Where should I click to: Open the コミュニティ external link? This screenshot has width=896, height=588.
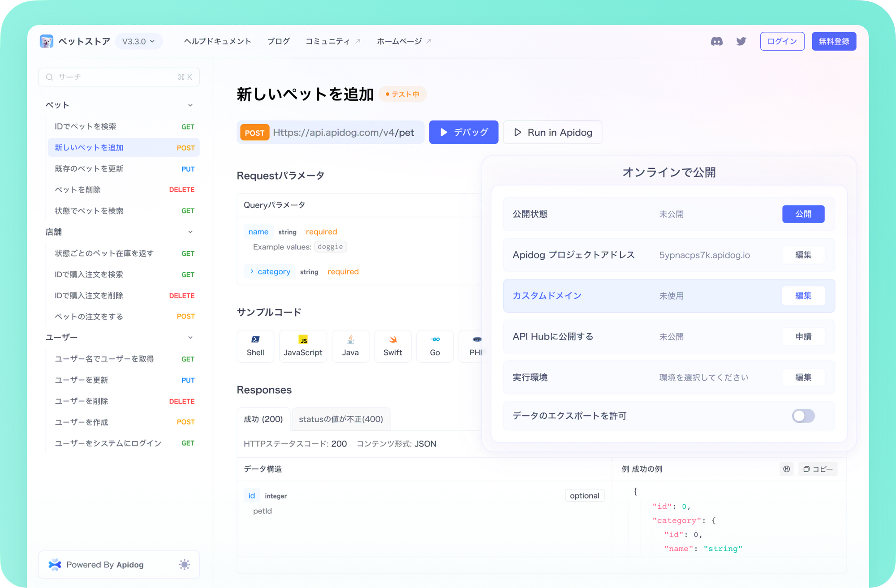333,41
